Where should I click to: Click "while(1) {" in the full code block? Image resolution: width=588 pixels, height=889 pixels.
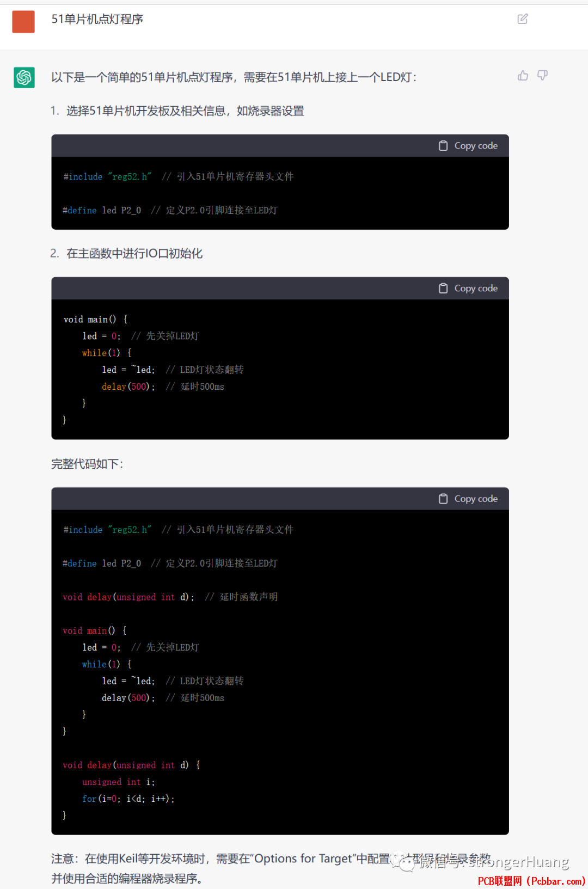tap(107, 665)
